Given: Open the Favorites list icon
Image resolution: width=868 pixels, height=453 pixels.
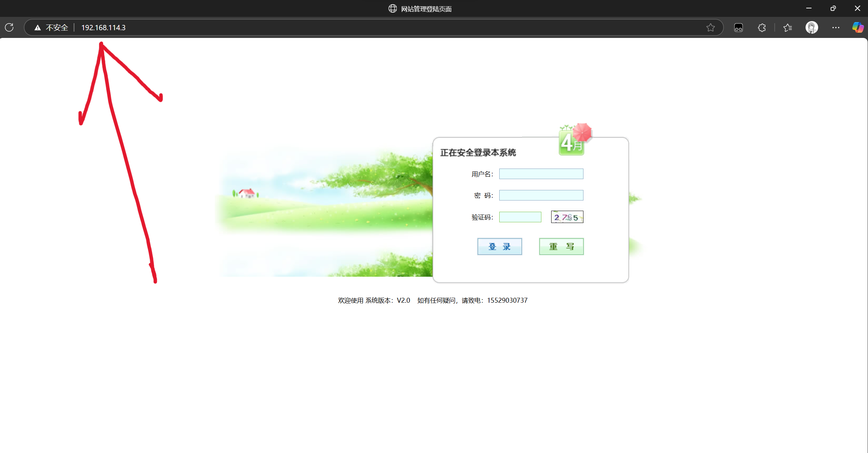Looking at the screenshot, I should pos(788,28).
